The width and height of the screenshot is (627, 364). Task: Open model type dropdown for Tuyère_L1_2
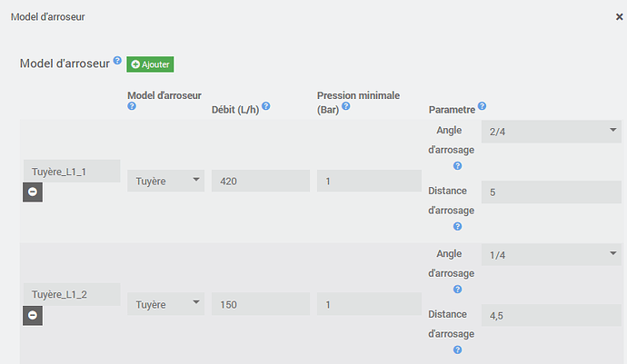(165, 304)
